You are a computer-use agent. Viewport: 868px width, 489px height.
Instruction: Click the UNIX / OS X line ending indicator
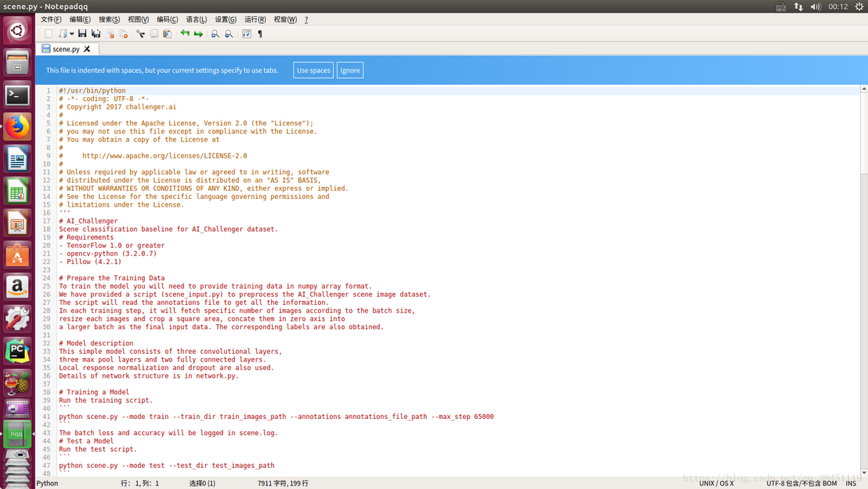click(716, 483)
